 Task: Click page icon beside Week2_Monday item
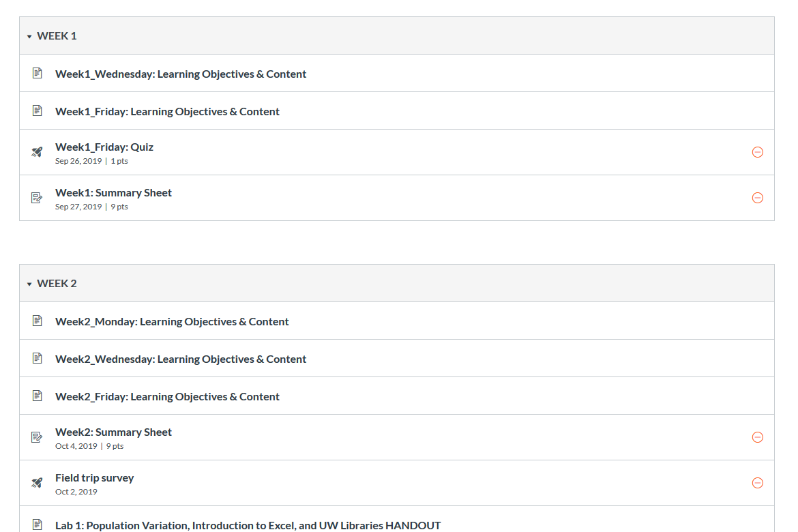coord(37,321)
